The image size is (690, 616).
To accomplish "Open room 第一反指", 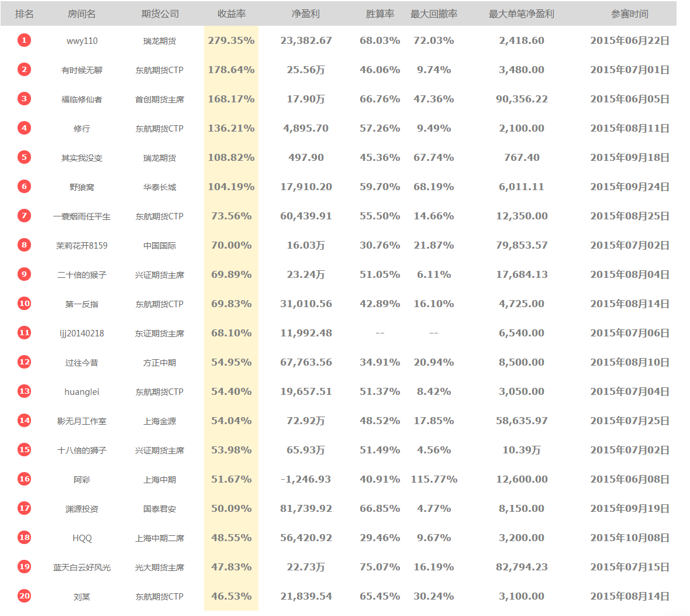I will (82, 304).
